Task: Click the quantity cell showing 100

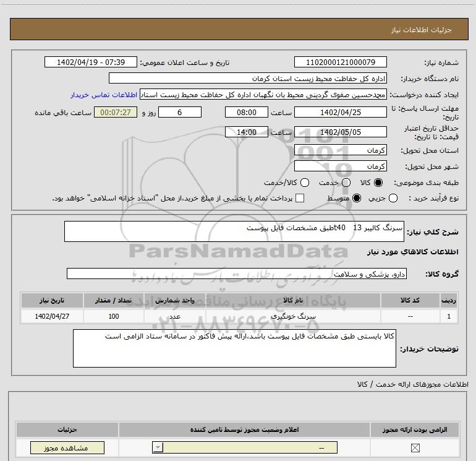Action: click(114, 316)
